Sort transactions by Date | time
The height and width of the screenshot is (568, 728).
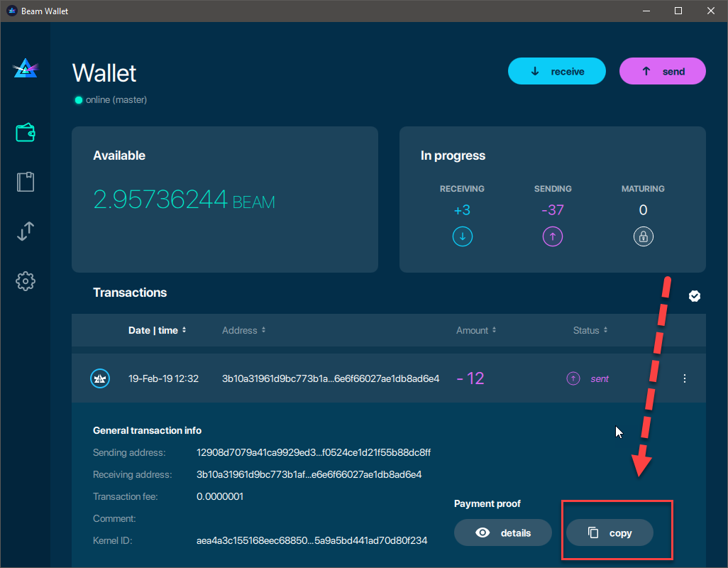pyautogui.click(x=158, y=330)
